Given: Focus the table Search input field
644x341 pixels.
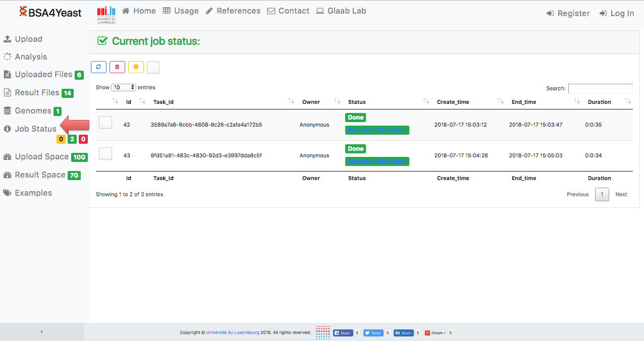Looking at the screenshot, I should (600, 88).
